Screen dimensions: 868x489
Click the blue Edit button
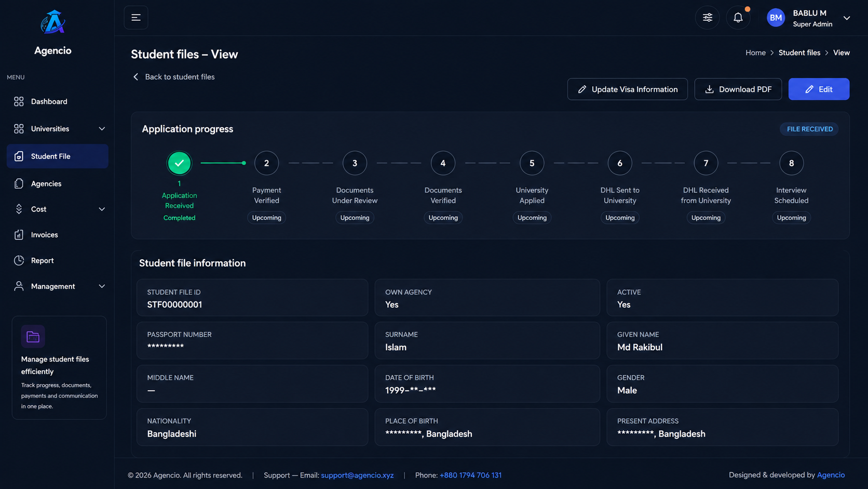tap(819, 89)
